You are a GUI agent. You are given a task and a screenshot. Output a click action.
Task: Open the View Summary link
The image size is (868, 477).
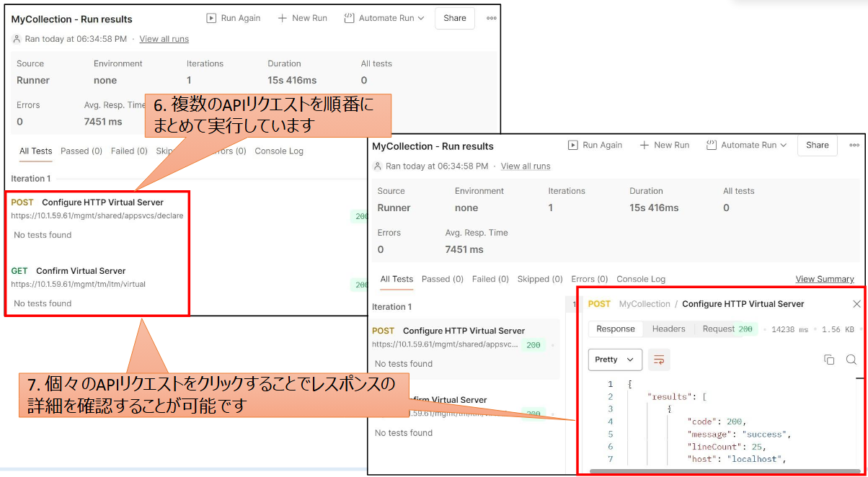[824, 279]
